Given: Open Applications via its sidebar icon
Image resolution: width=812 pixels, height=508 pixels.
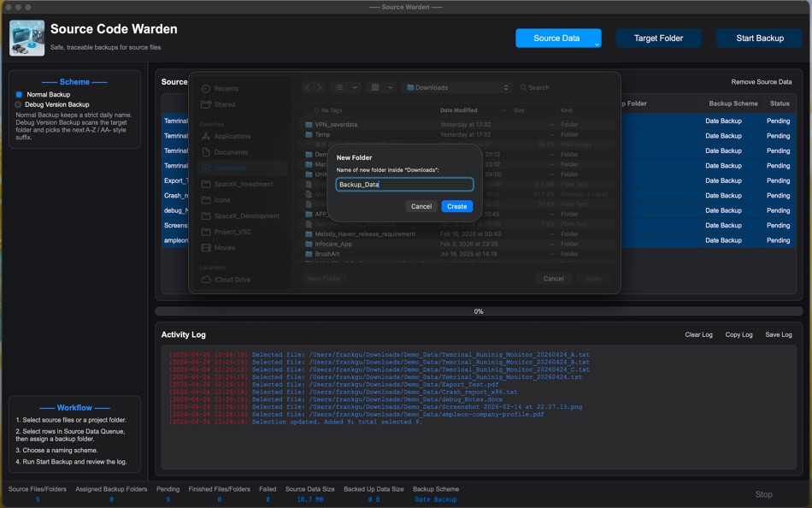Looking at the screenshot, I should tap(206, 136).
